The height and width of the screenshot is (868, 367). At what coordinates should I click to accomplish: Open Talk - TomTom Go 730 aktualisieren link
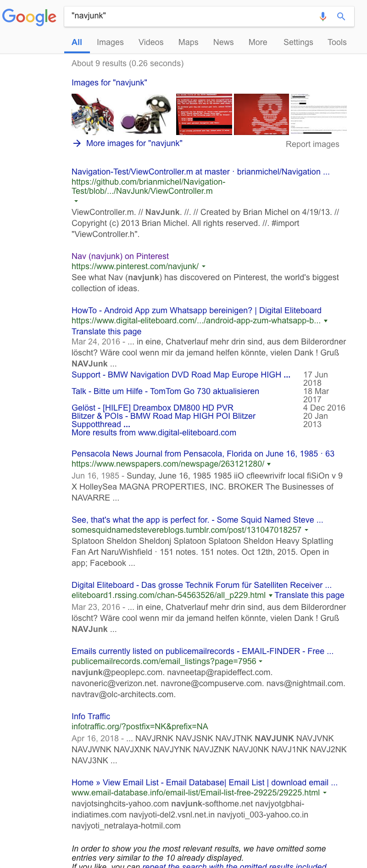point(165,391)
